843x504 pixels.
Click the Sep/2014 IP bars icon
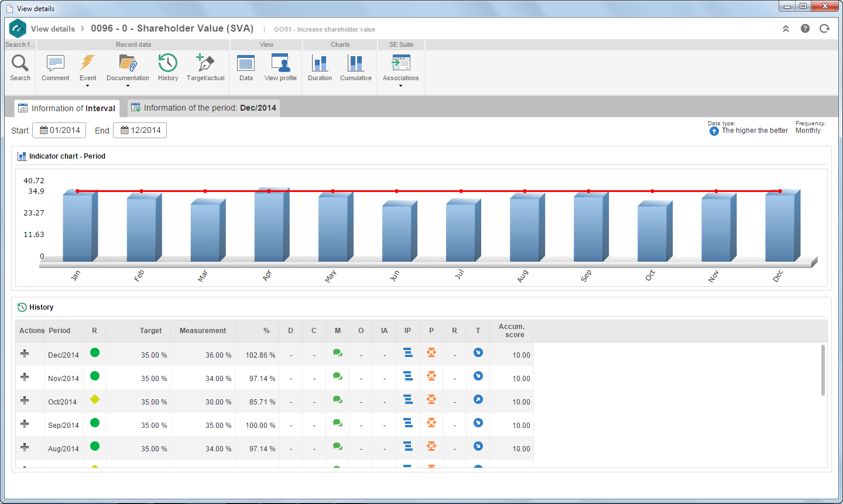click(x=408, y=423)
